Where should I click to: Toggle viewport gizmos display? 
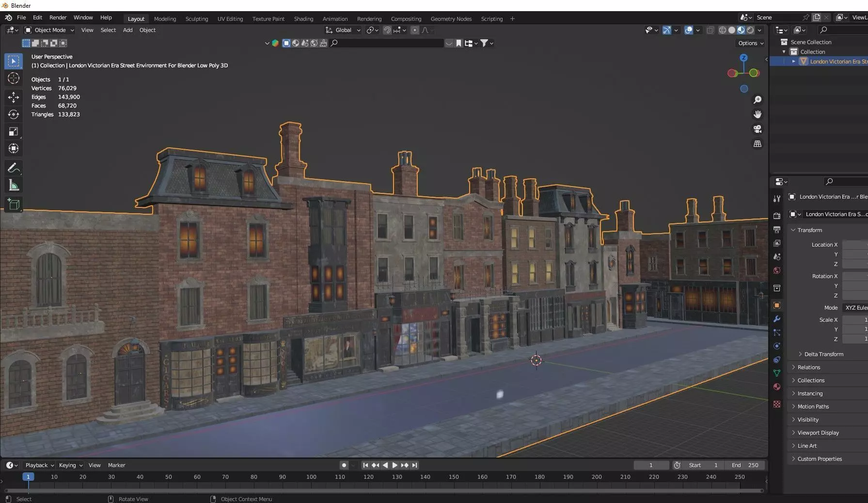click(x=667, y=30)
